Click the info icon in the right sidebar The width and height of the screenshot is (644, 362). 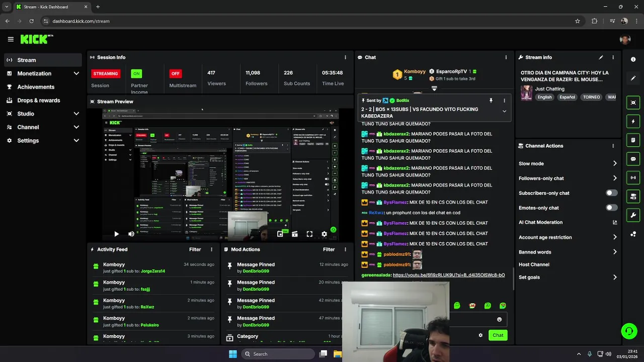tap(633, 59)
